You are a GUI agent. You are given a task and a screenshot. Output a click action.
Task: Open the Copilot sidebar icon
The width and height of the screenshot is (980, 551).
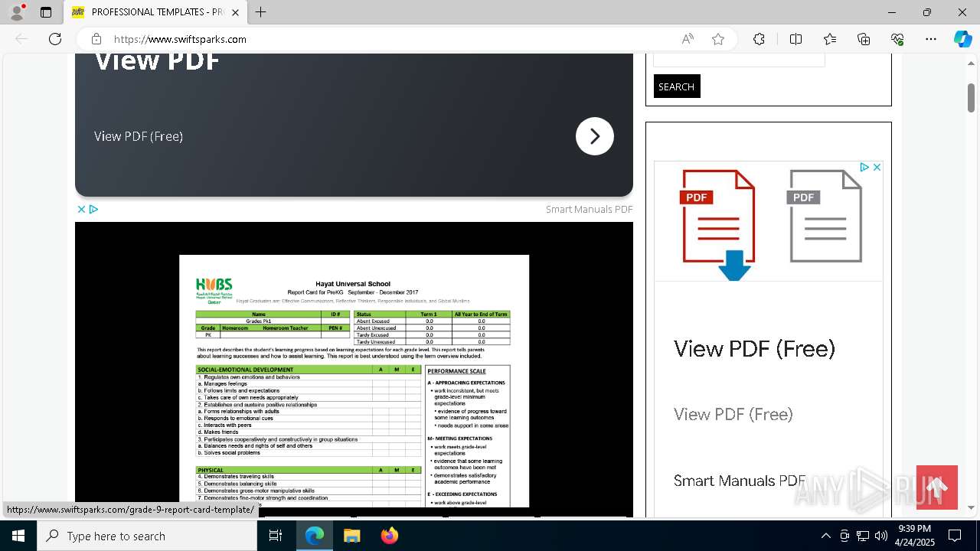962,39
